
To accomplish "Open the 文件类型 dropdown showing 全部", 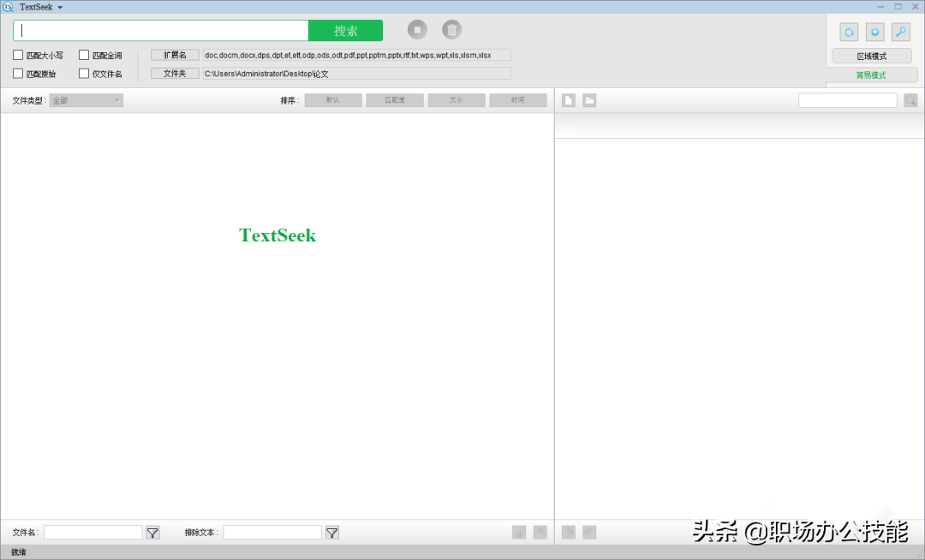I will 87,100.
